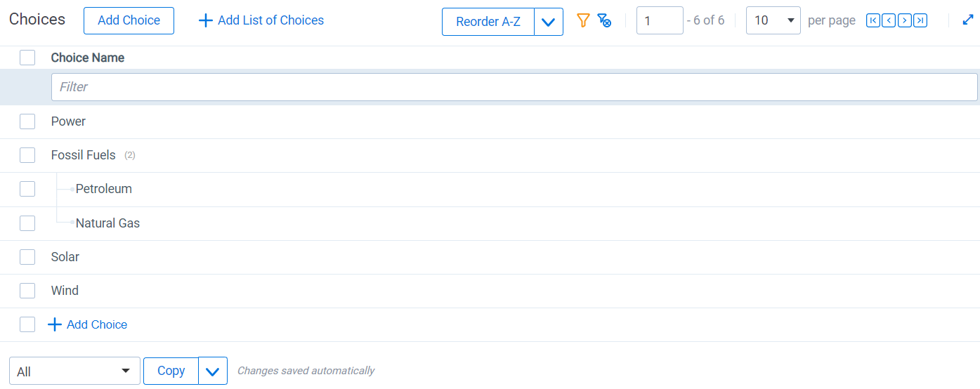Tick the Natural Gas checkbox
Viewport: 980px width, 389px height.
pyautogui.click(x=27, y=223)
